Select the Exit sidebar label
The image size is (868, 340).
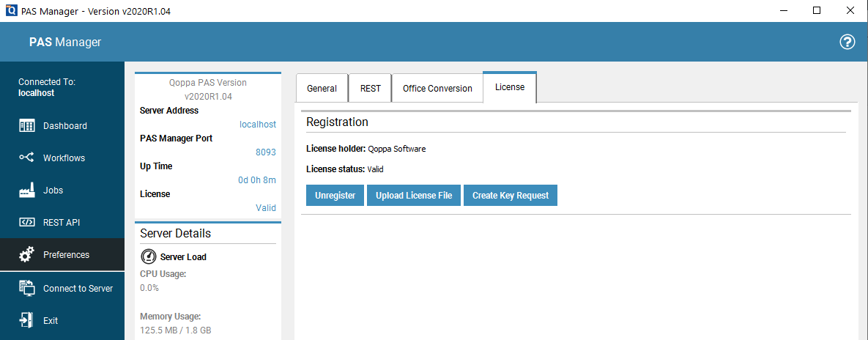[x=51, y=321]
